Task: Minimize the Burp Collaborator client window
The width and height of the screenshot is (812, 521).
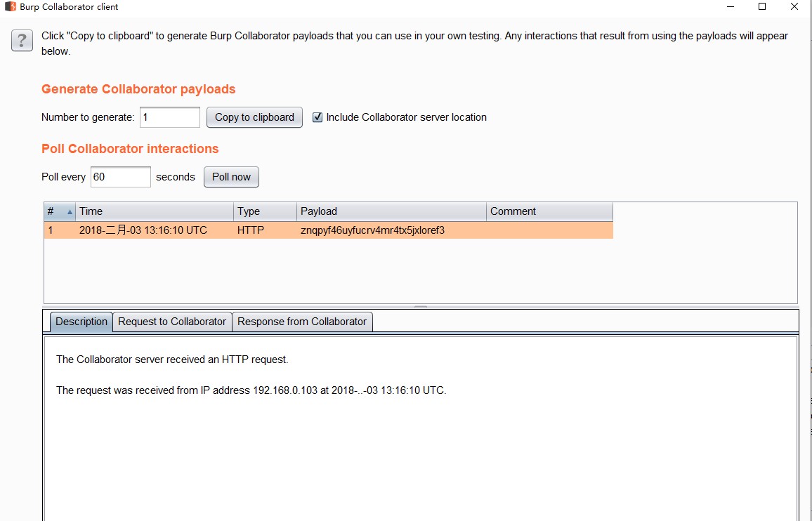Action: tap(731, 7)
